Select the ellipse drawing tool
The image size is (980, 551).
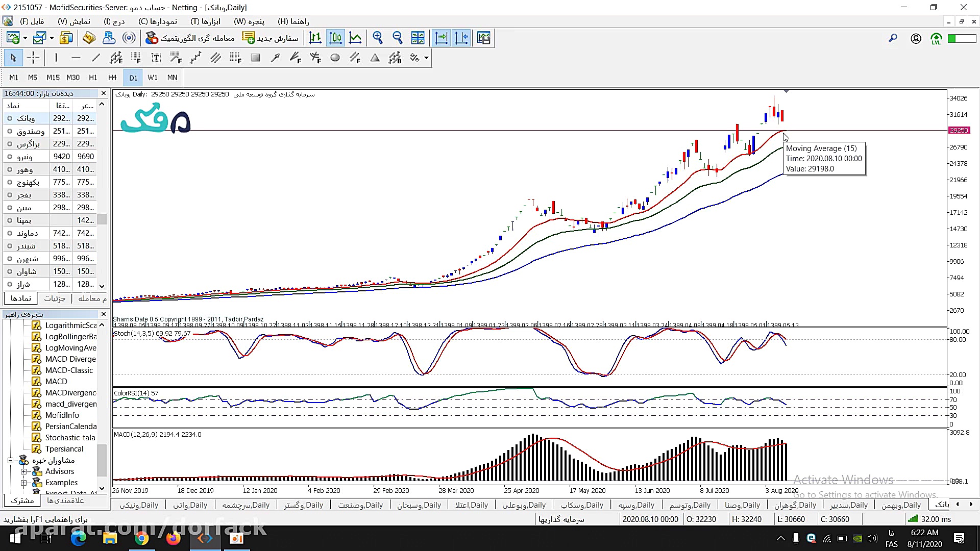335,58
